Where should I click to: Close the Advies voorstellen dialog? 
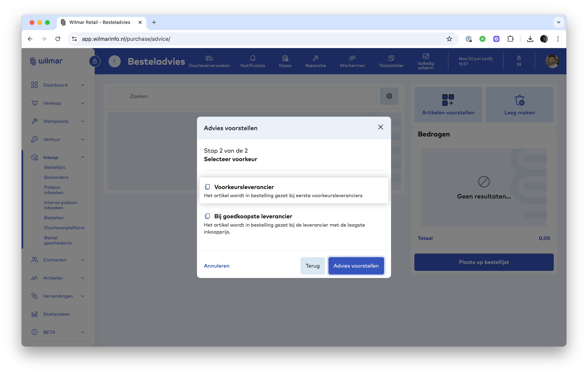point(380,127)
